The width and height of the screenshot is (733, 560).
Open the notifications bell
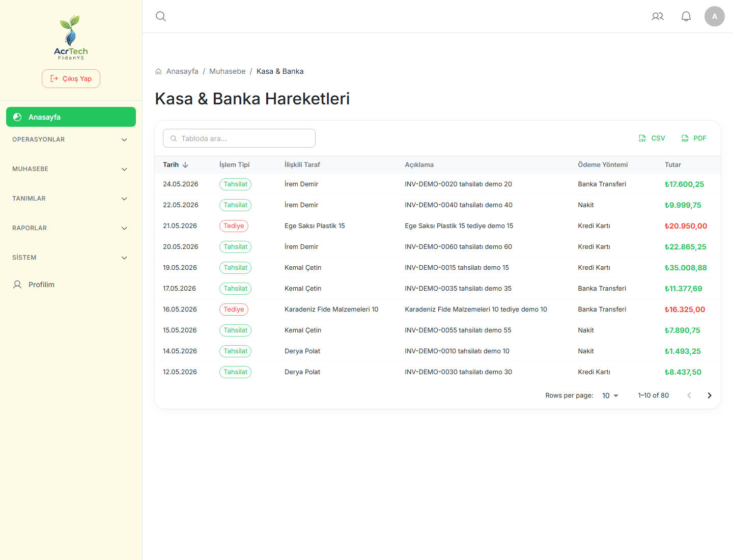(x=686, y=16)
